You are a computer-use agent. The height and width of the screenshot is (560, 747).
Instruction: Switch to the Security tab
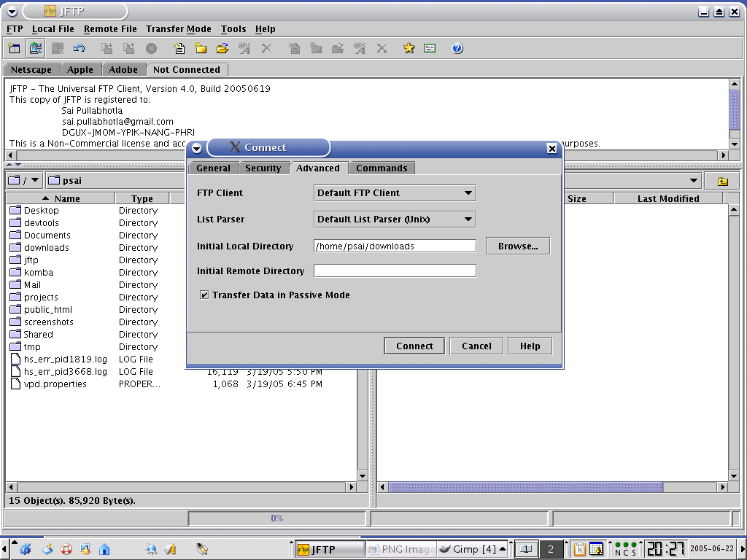(x=263, y=168)
